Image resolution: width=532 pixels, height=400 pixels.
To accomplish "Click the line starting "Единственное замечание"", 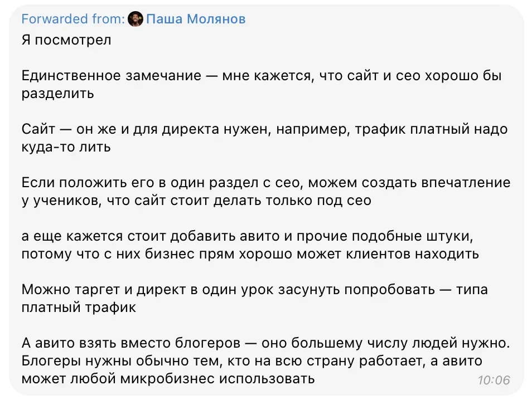I will (x=261, y=76).
